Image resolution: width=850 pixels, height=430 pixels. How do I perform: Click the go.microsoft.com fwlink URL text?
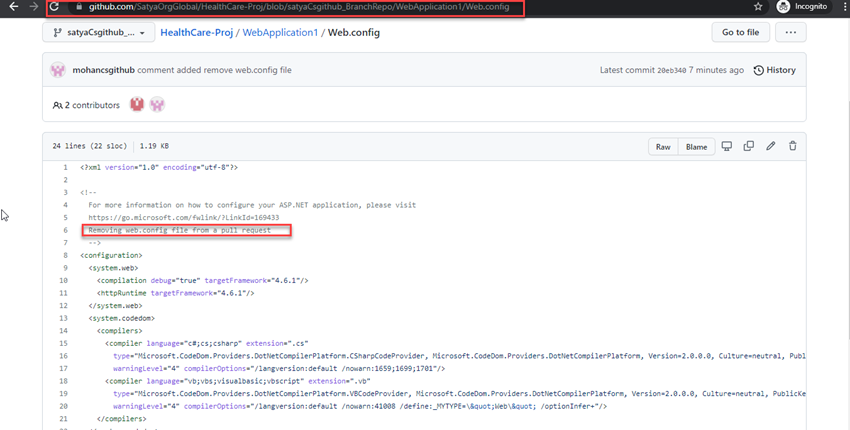click(x=184, y=218)
